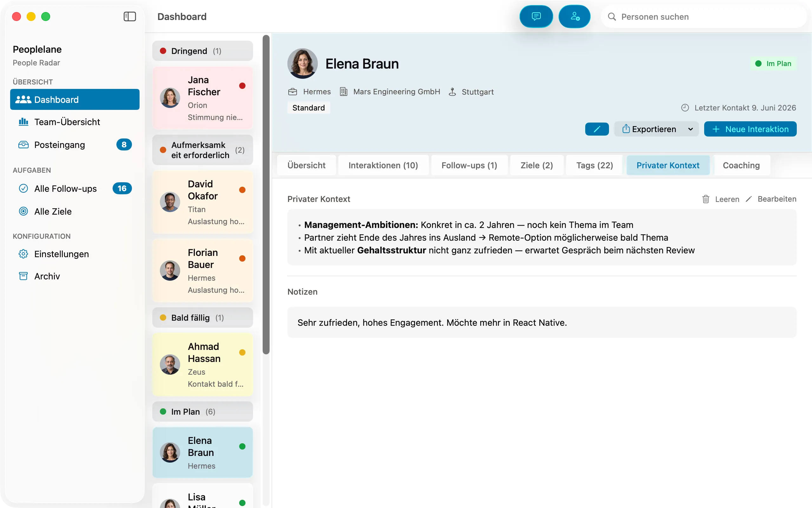This screenshot has width=812, height=508.
Task: Click the clock icon by Letzter Kontakt
Action: pyautogui.click(x=685, y=108)
